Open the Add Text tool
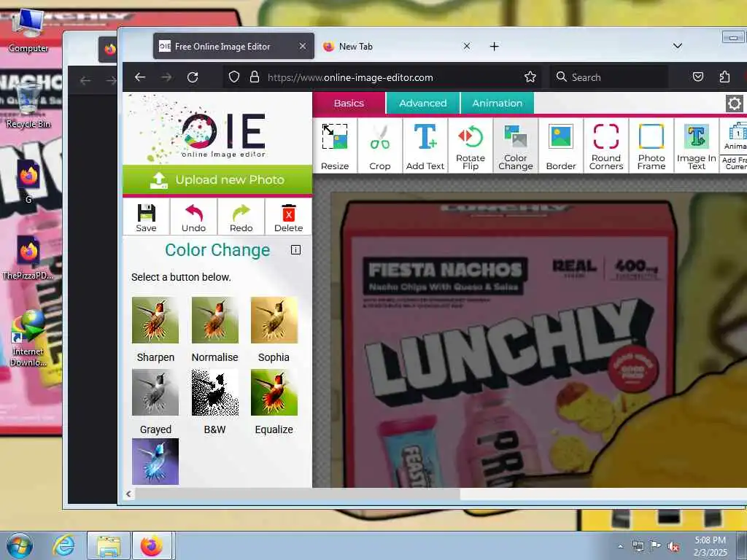This screenshot has height=560, width=747. 425,146
